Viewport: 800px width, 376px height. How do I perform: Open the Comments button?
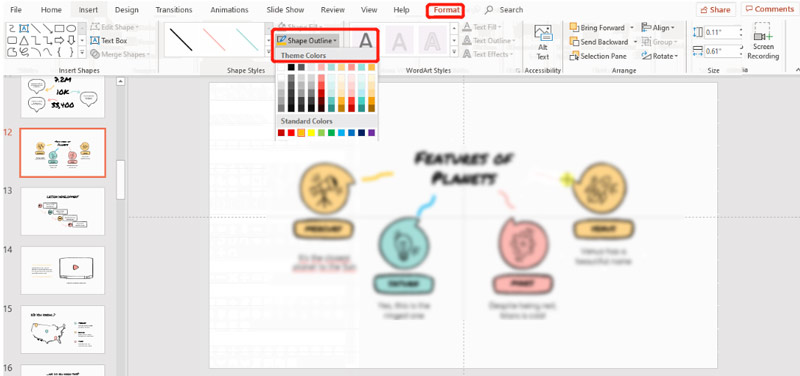(770, 9)
